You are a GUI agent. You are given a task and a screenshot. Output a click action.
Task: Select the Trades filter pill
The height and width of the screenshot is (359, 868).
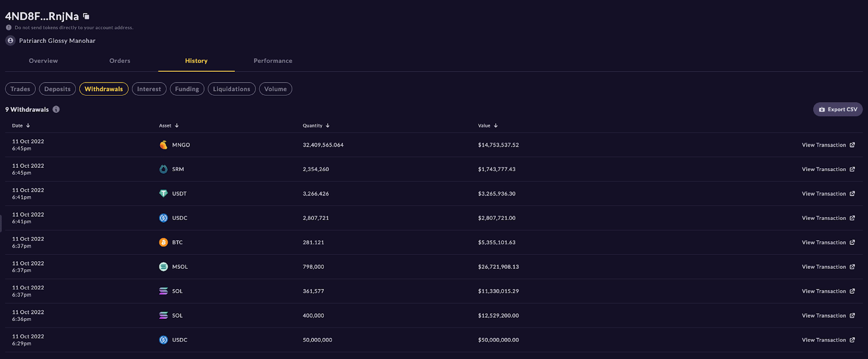coord(21,89)
